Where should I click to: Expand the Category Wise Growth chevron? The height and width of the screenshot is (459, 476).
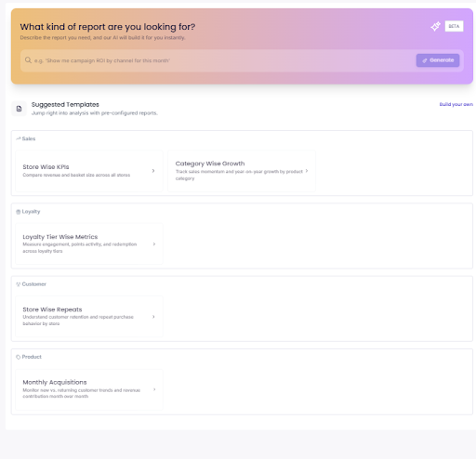307,171
